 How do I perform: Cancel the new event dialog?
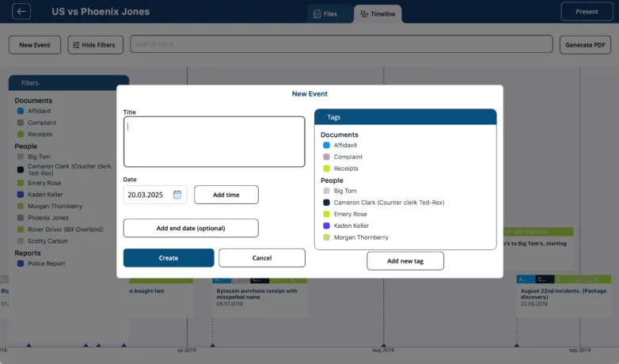[261, 258]
